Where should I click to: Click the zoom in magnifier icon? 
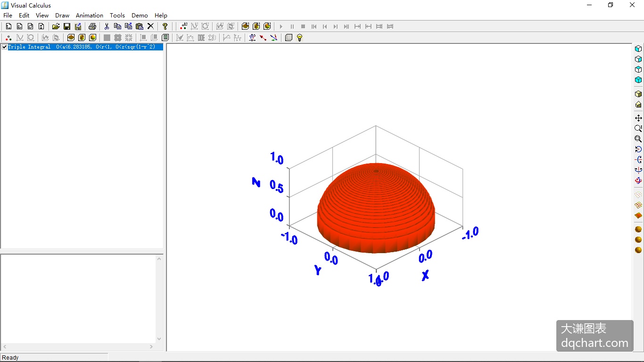638,128
